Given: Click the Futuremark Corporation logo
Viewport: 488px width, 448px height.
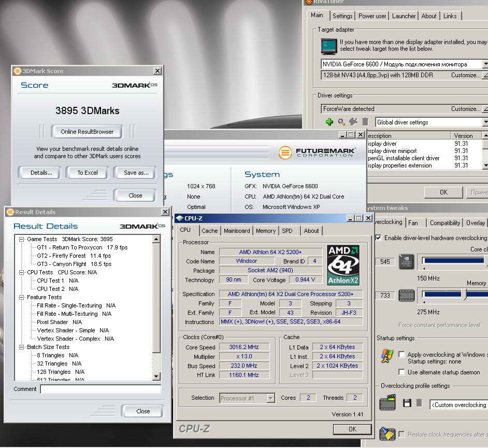Looking at the screenshot, I should [316, 152].
